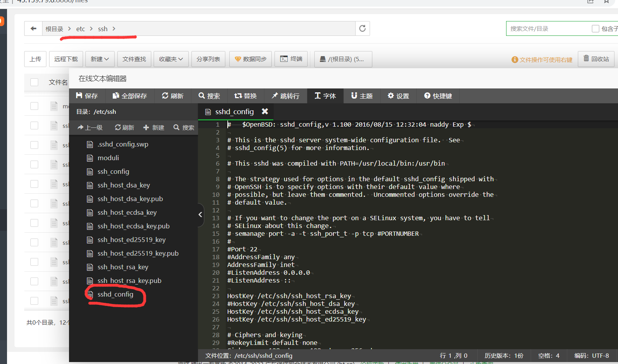The image size is (618, 364).
Task: Click the 远程下载 remote download button
Action: [x=66, y=59]
